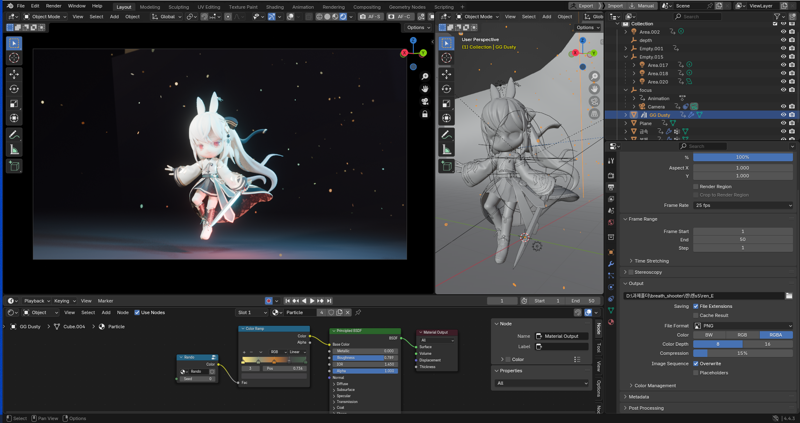Select the Rotate tool in right viewport
Image resolution: width=800 pixels, height=423 pixels.
[446, 89]
